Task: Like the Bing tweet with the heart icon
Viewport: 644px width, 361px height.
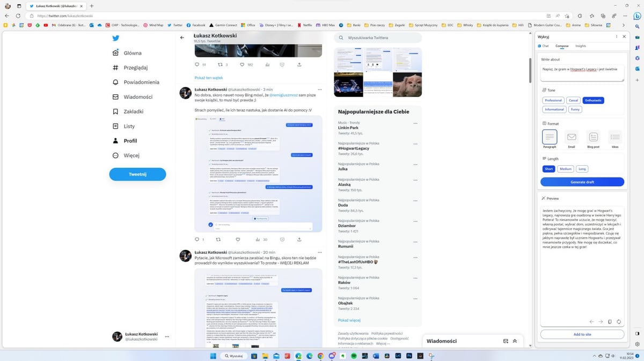Action: click(x=238, y=240)
